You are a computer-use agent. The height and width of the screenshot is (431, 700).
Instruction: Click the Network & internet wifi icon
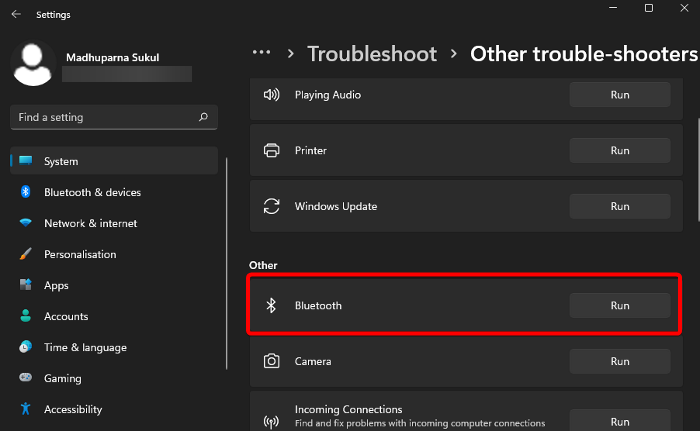point(25,223)
